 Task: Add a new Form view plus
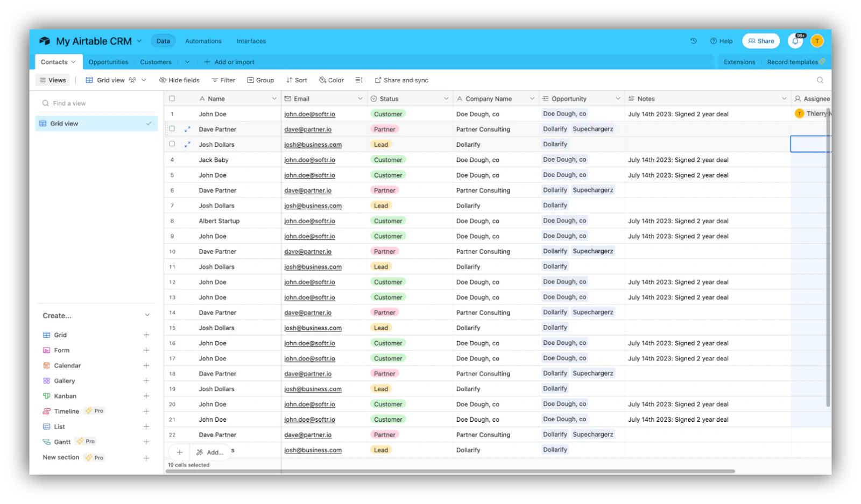[146, 350]
